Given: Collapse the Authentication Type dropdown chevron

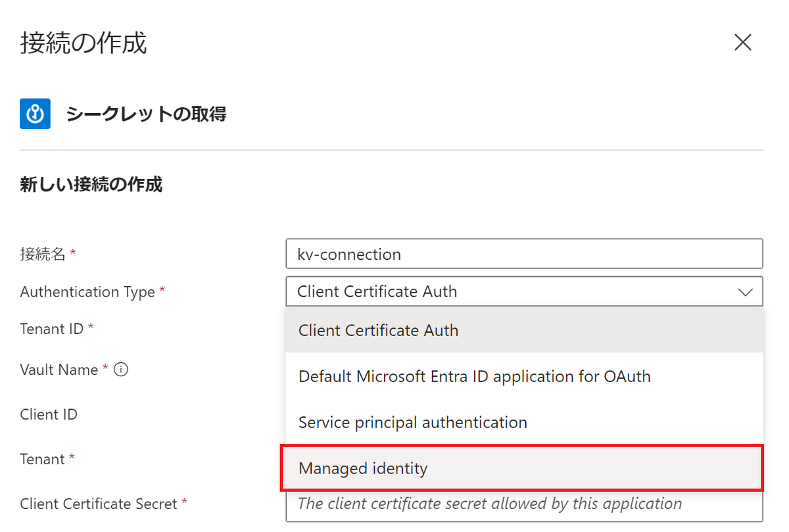Looking at the screenshot, I should tap(746, 292).
